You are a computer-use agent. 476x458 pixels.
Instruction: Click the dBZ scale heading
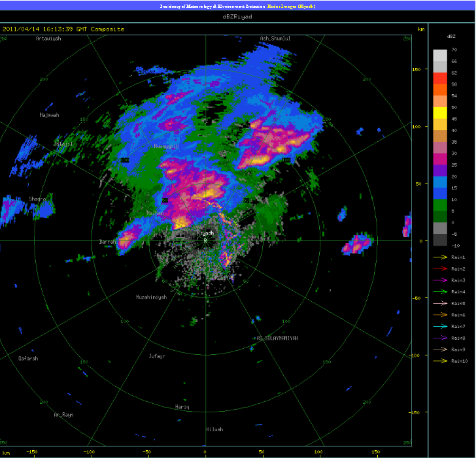pos(451,37)
